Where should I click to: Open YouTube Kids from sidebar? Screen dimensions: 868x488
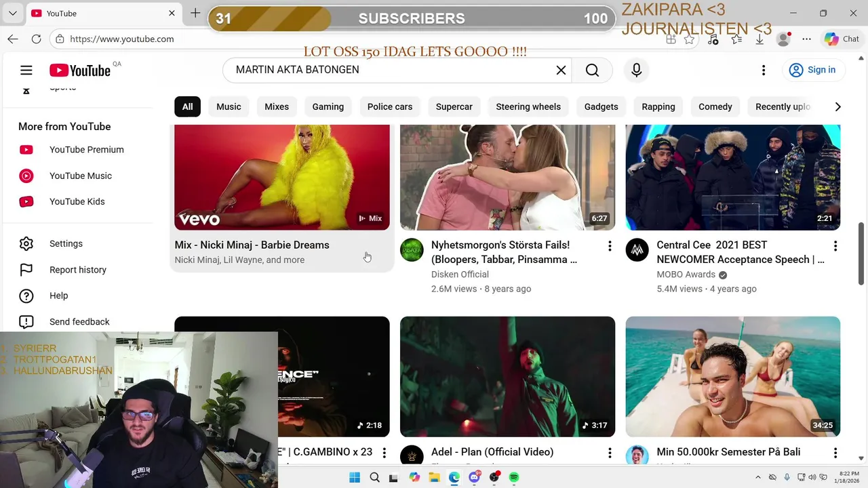(x=79, y=201)
